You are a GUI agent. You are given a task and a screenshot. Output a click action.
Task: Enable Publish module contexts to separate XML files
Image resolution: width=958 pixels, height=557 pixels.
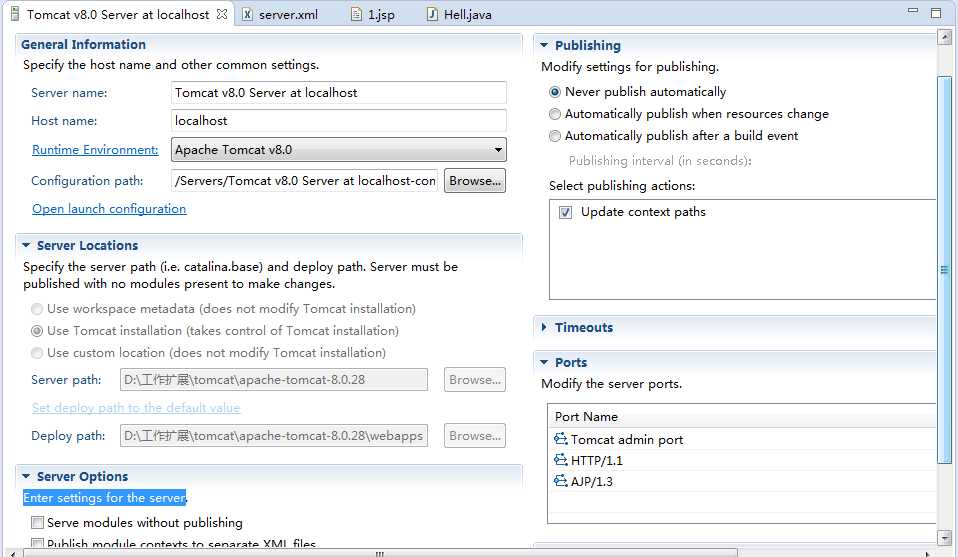[37, 543]
